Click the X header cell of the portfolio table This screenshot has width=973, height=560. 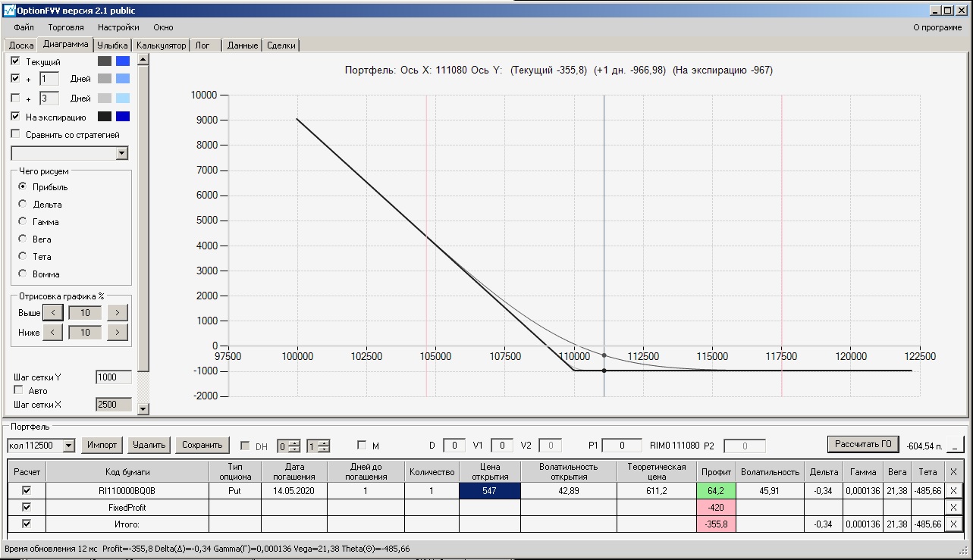point(953,471)
